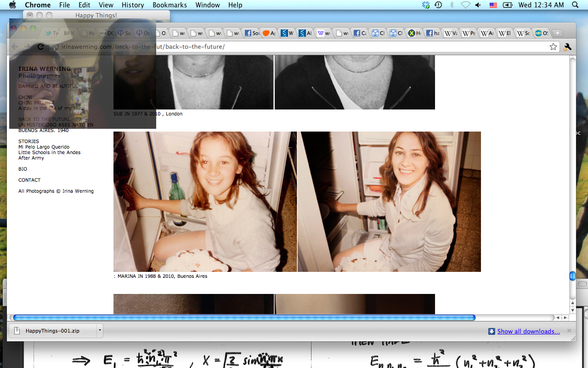Click the URL address bar field
The height and width of the screenshot is (368, 588).
click(299, 47)
